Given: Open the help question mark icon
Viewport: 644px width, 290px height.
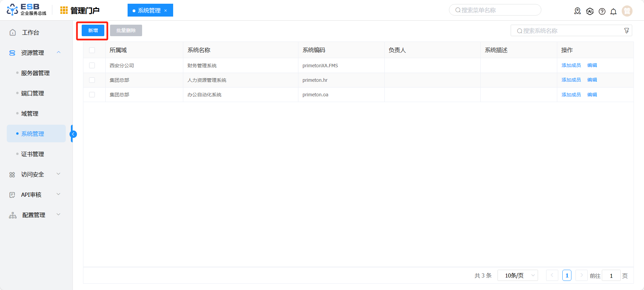Looking at the screenshot, I should tap(602, 11).
